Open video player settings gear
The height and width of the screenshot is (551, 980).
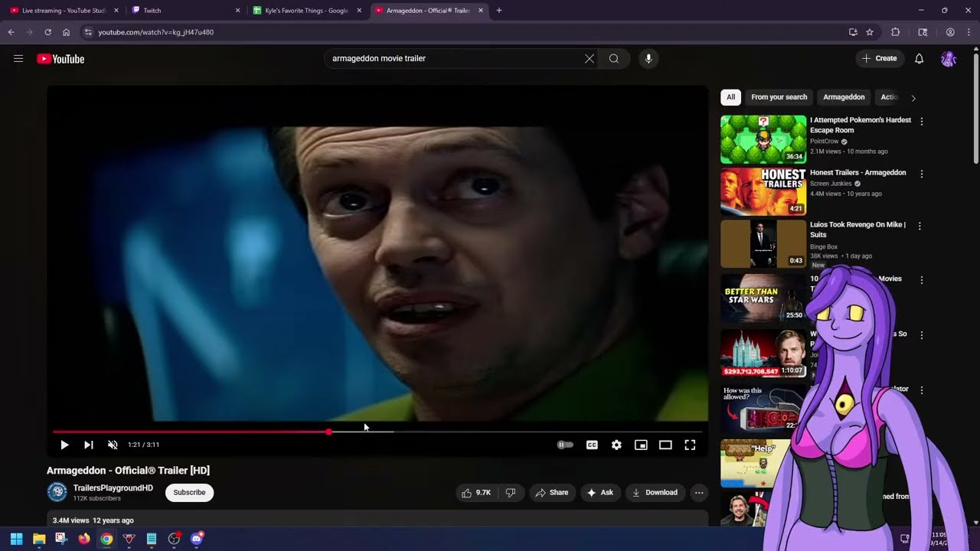616,445
